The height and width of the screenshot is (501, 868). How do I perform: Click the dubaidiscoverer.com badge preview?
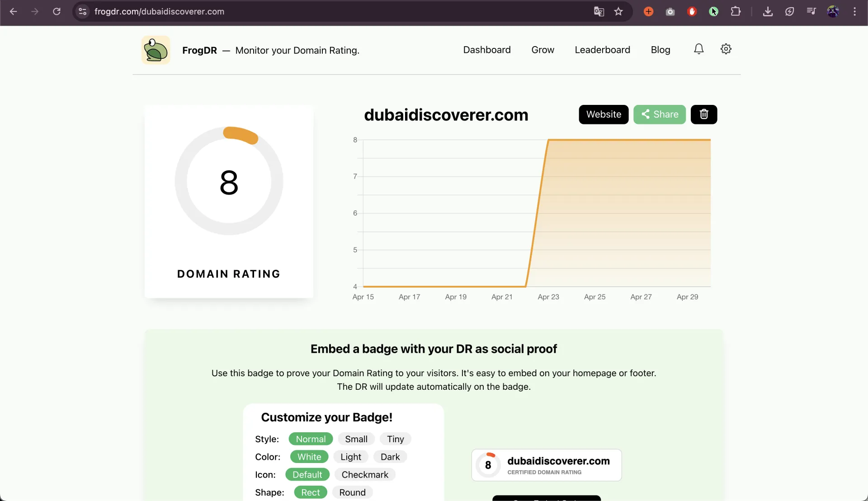547,465
